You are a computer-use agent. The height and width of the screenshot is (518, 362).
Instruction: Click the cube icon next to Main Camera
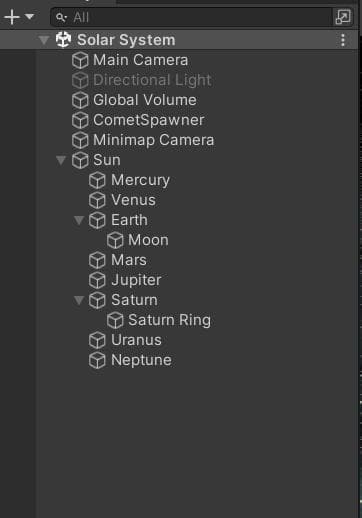pyautogui.click(x=80, y=60)
